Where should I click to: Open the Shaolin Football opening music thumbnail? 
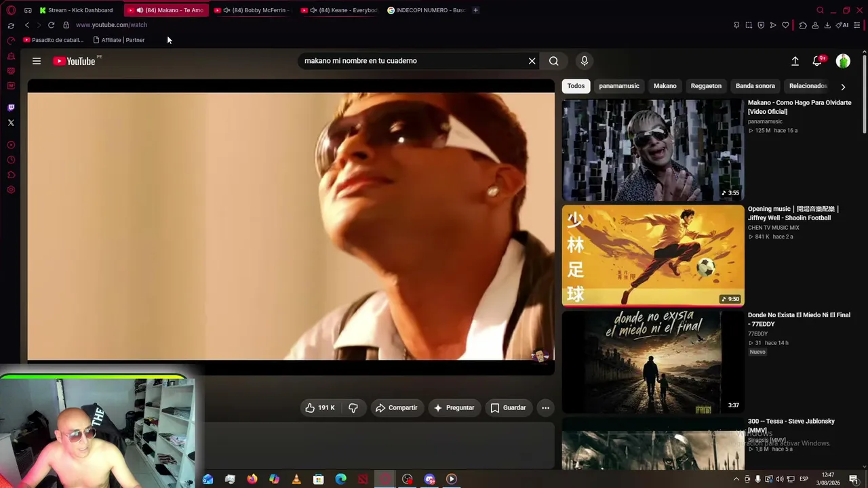653,256
